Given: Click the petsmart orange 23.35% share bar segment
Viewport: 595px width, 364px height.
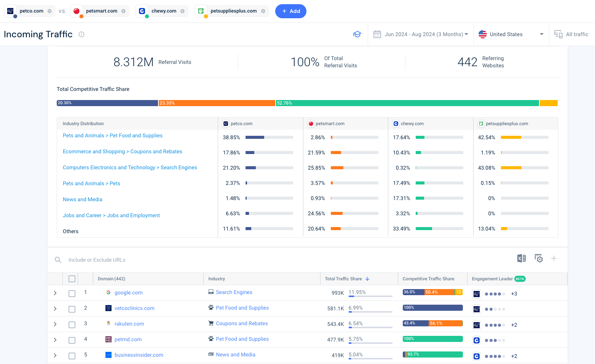Looking at the screenshot, I should [217, 103].
